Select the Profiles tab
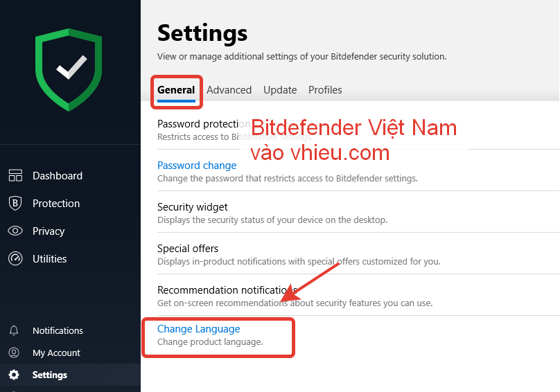The image size is (560, 392). pos(325,90)
